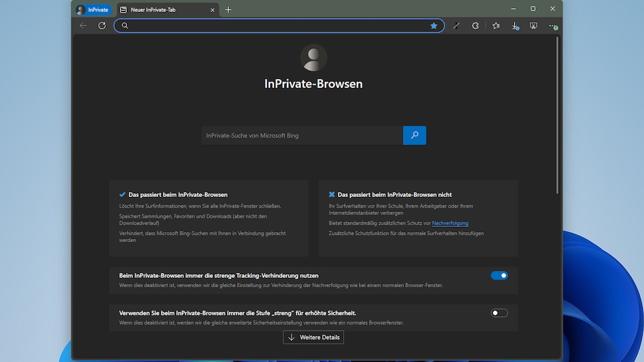This screenshot has height=362, width=644.
Task: Click heading 'Das passiert beim InPrivate-Browsen'
Action: click(x=178, y=194)
